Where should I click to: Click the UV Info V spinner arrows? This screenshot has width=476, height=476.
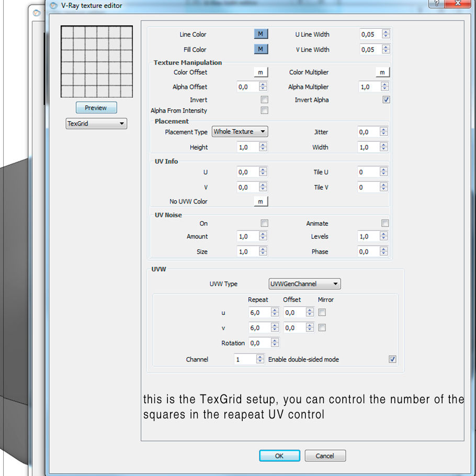[x=263, y=187]
